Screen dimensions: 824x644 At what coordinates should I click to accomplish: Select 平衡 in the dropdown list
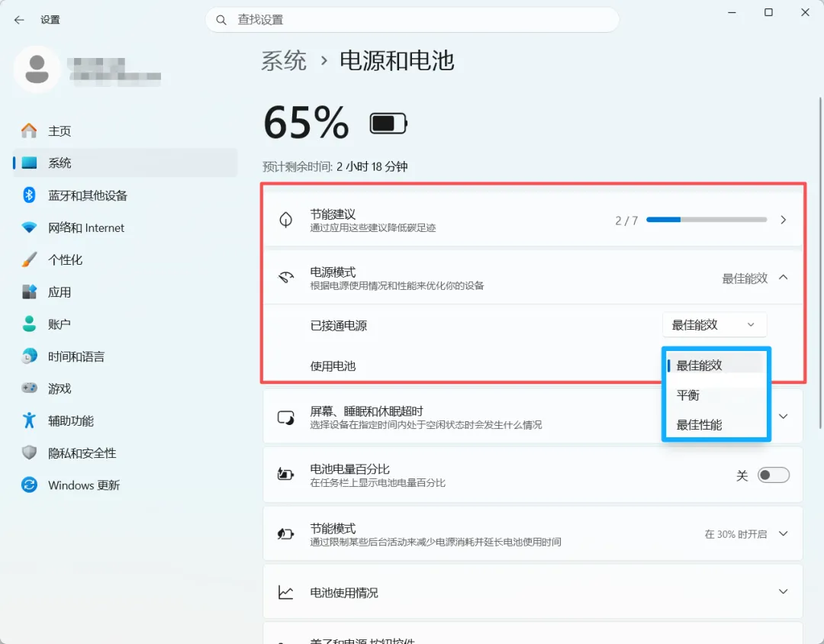point(715,394)
